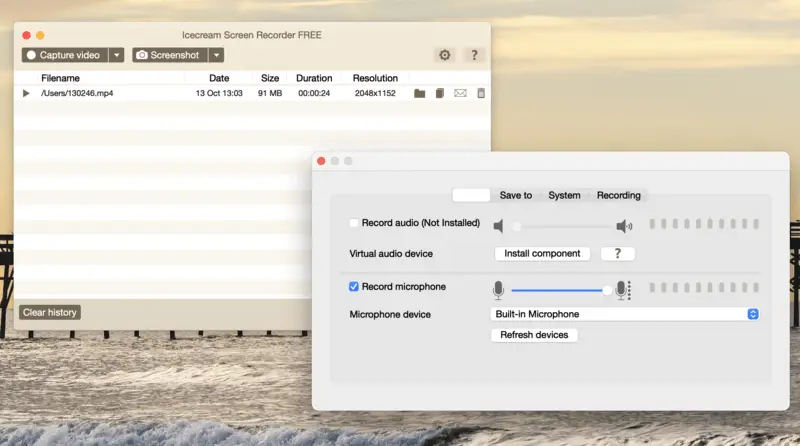
Task: Close the settings window red button
Action: 321,161
